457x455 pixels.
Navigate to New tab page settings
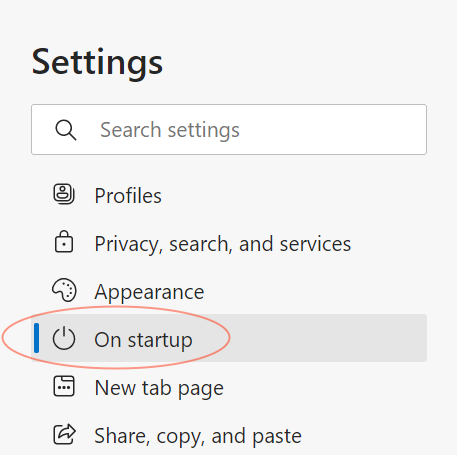click(229, 388)
